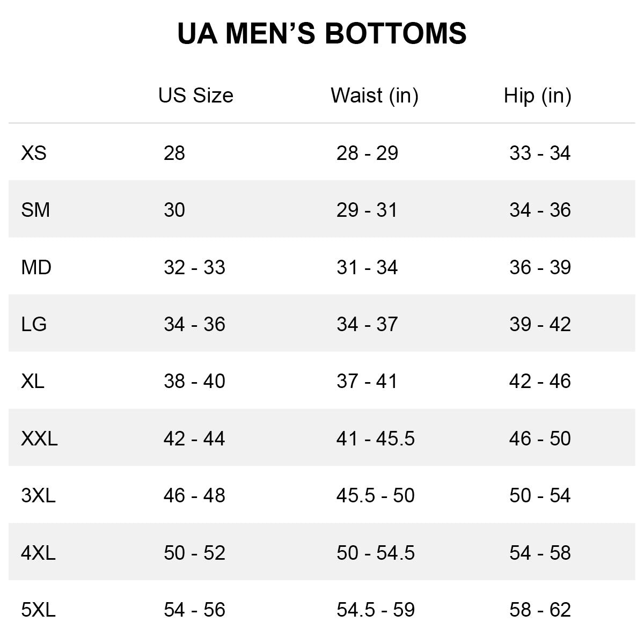644x644 pixels.
Task: Select the XXL size row label
Action: coord(39,438)
